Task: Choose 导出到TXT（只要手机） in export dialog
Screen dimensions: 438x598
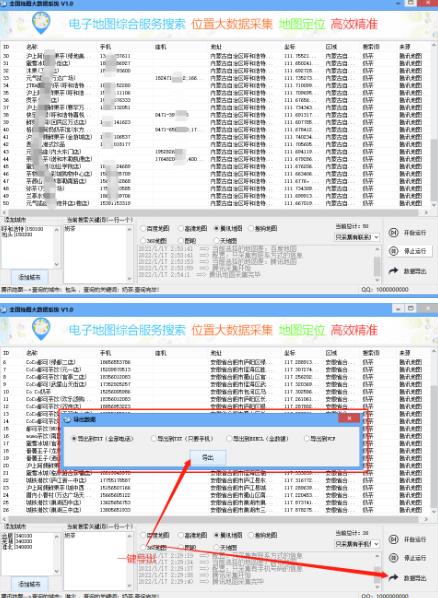Action: click(x=182, y=439)
